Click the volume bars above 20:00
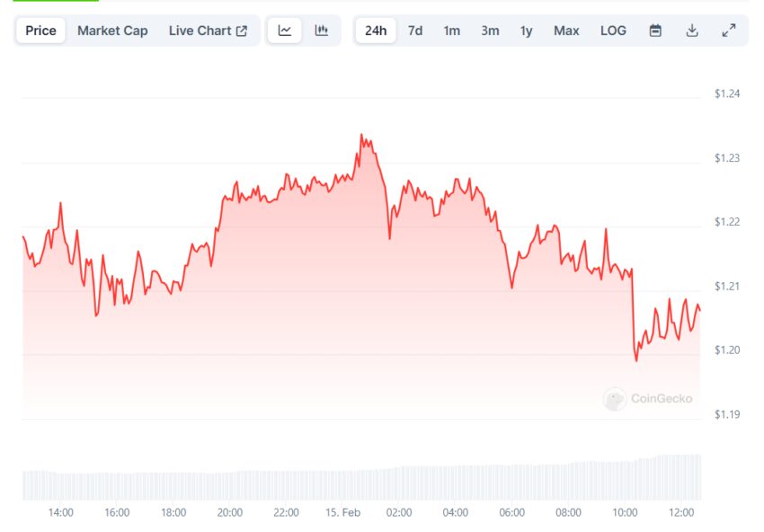The height and width of the screenshot is (532, 764). (x=230, y=485)
